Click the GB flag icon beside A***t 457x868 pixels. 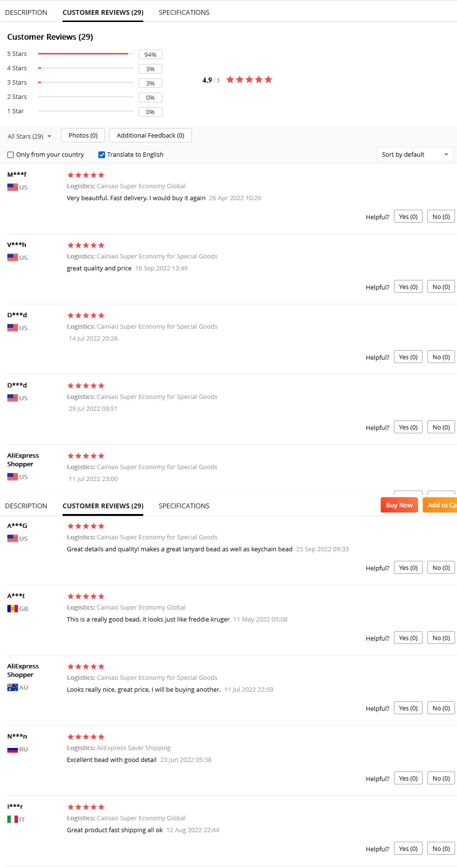12,609
